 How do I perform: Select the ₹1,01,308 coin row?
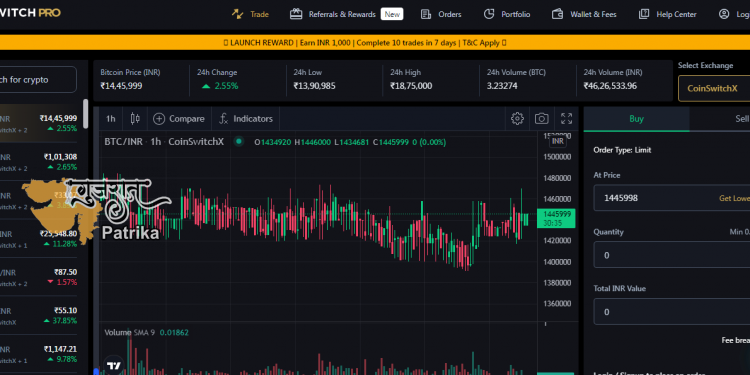click(x=38, y=162)
